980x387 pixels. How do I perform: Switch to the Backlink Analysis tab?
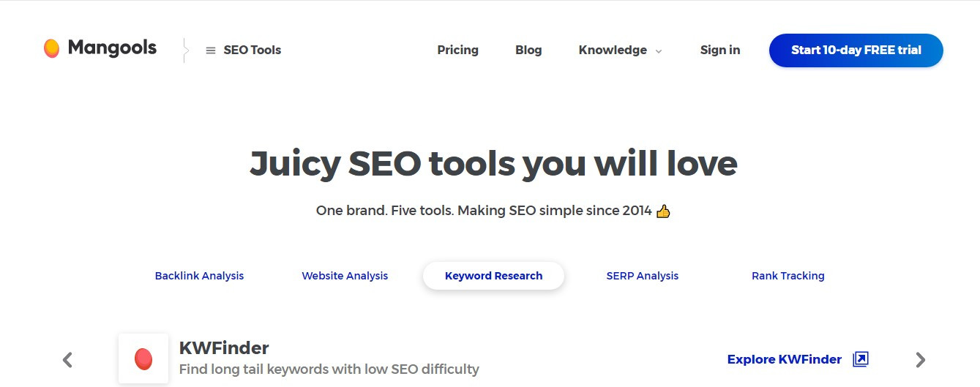coord(199,276)
